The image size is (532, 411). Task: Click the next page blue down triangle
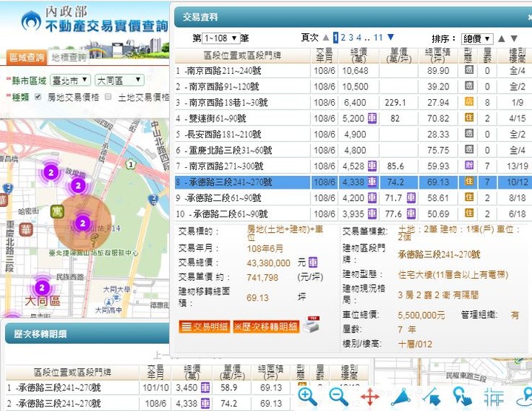(x=391, y=37)
